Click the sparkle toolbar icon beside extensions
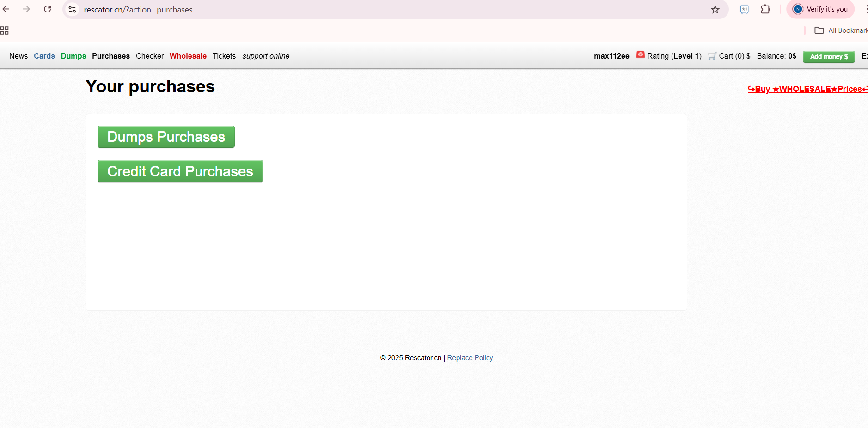Image resolution: width=868 pixels, height=428 pixels. (744, 9)
